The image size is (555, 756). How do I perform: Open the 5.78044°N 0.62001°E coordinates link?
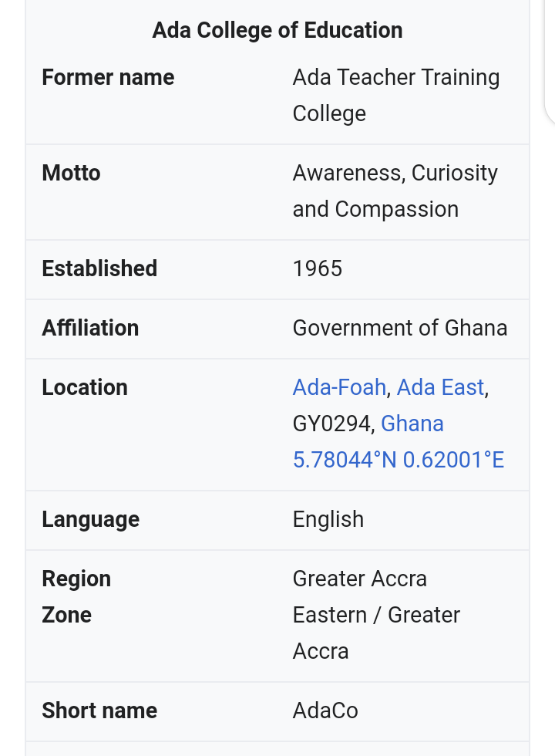click(x=399, y=460)
